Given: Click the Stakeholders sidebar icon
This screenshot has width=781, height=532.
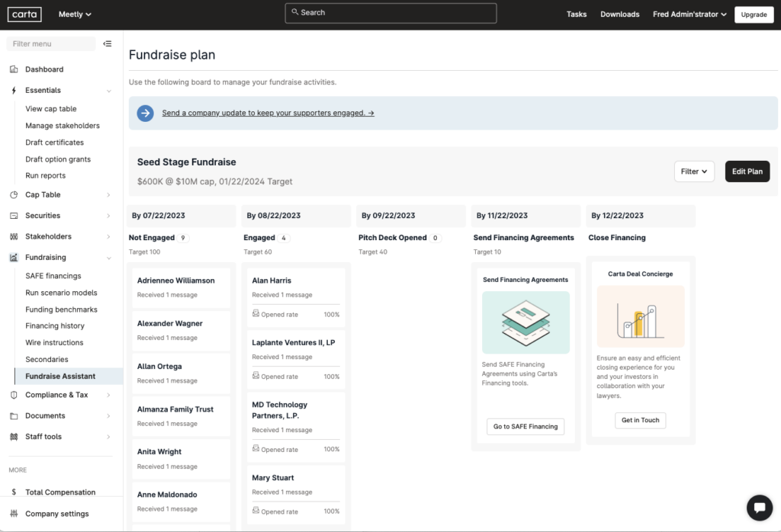Looking at the screenshot, I should point(14,236).
